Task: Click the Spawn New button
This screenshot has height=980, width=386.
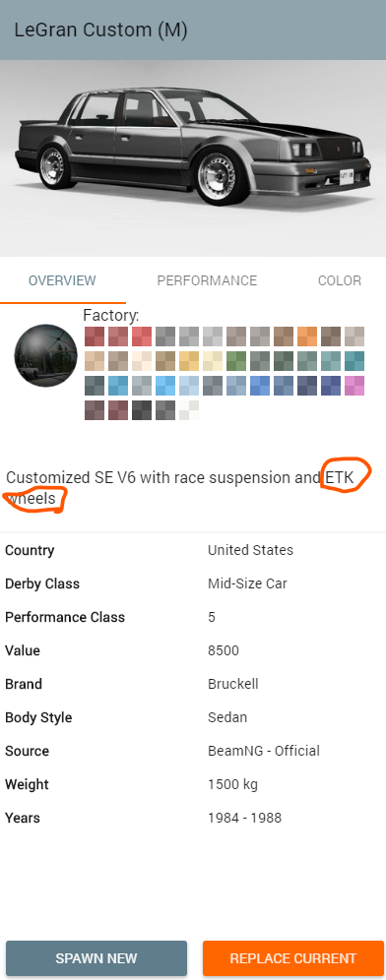Action: tap(96, 958)
